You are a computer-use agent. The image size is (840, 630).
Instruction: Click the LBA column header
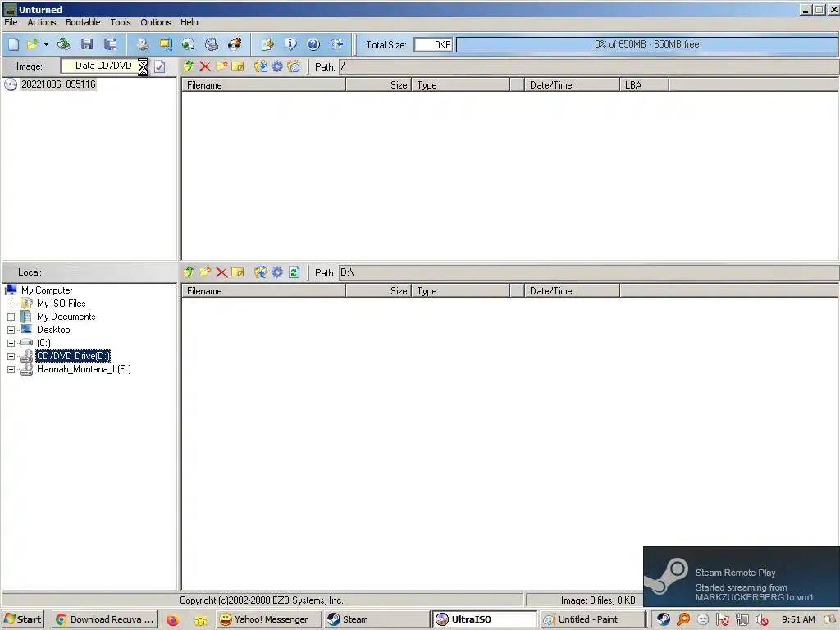coord(645,85)
